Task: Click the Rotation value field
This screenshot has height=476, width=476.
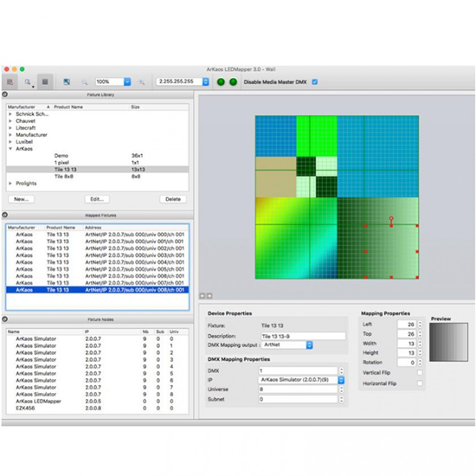Action: point(407,362)
